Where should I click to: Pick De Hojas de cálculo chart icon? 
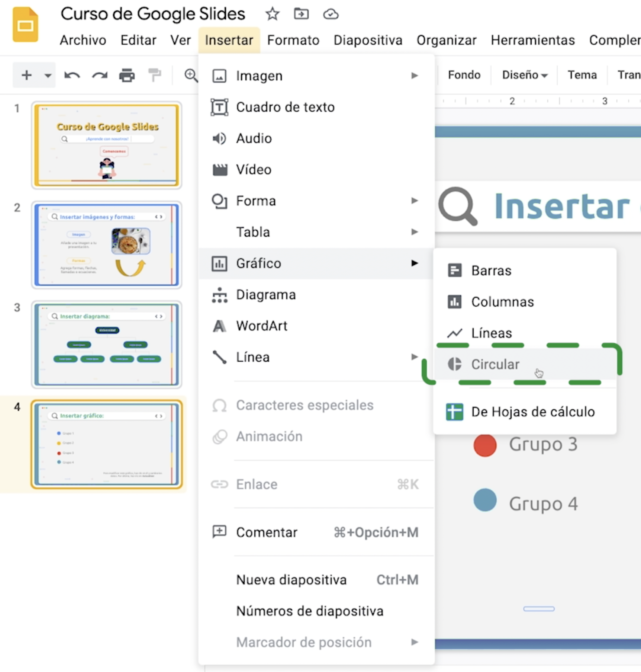tap(454, 412)
